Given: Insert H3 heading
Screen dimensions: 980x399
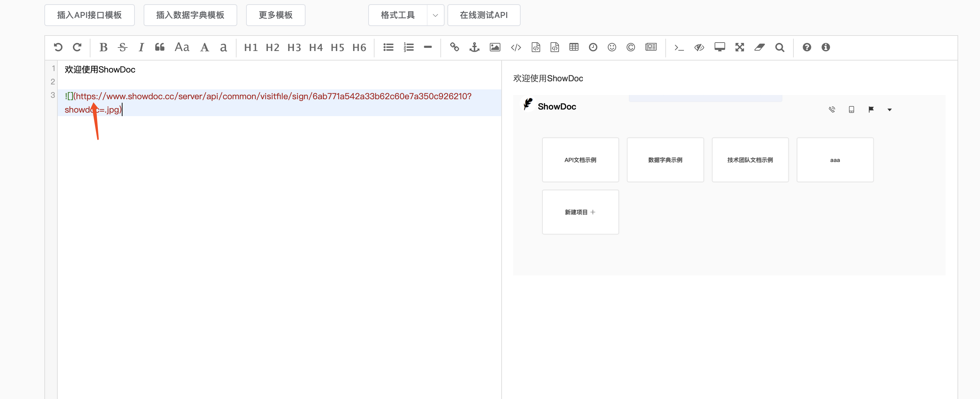Looking at the screenshot, I should pyautogui.click(x=294, y=47).
